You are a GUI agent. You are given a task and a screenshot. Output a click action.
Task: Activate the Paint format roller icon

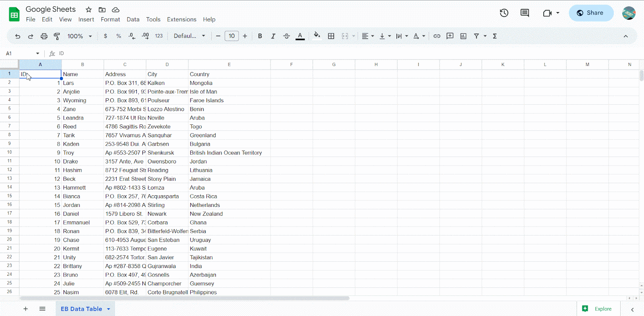57,36
